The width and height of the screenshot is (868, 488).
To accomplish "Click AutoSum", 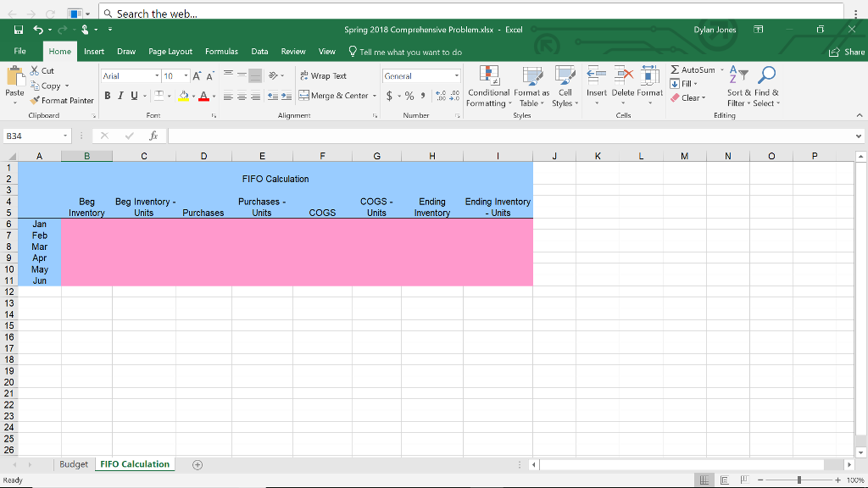I will click(693, 69).
